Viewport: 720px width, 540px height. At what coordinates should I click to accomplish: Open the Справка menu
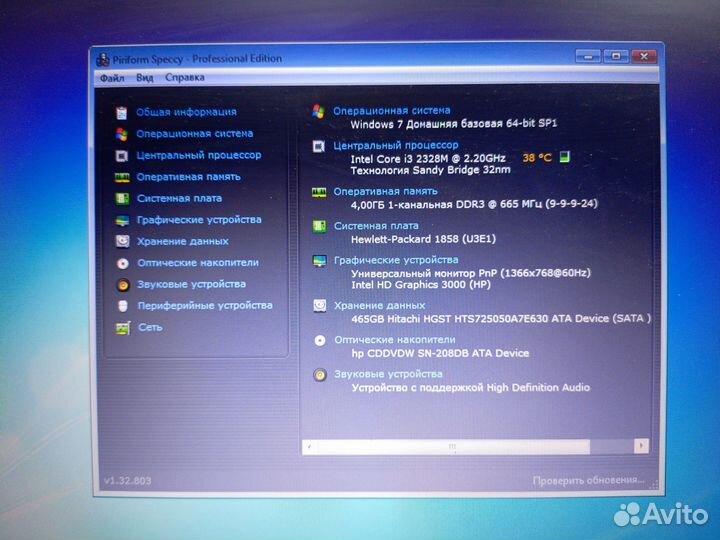[x=185, y=77]
